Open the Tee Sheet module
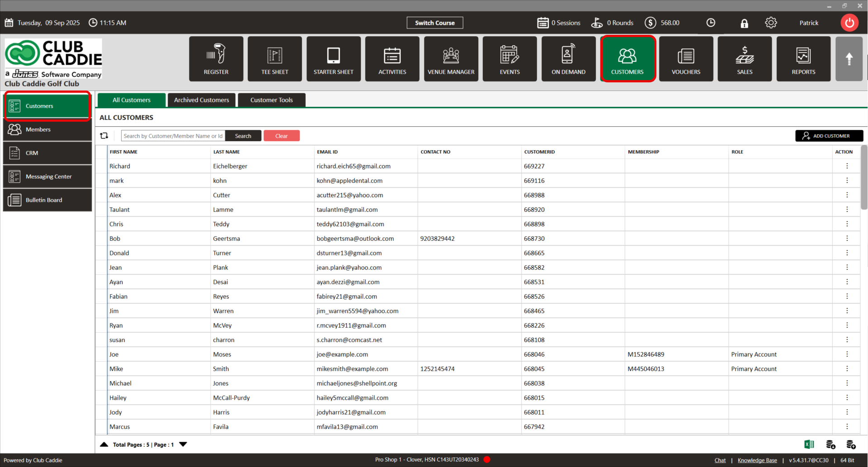The image size is (868, 467). pyautogui.click(x=275, y=59)
